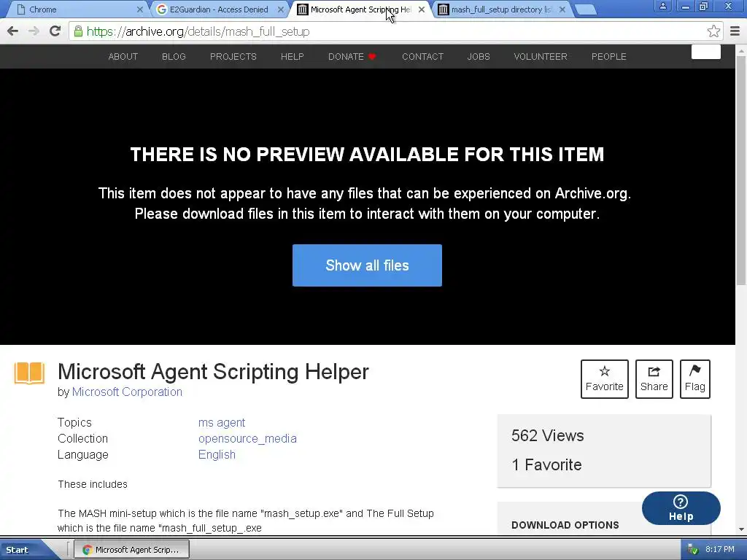The image size is (747, 560).
Task: Close the first Chrome tab
Action: point(139,9)
